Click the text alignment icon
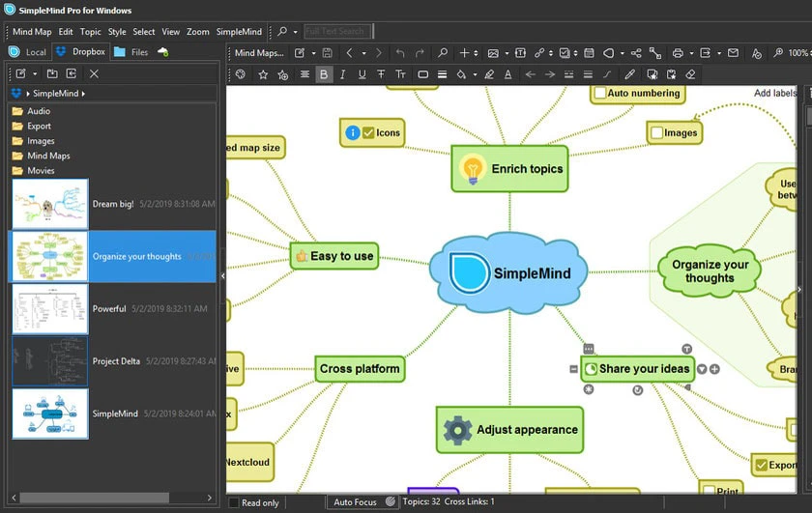Screen dimensions: 812x513 (x=304, y=74)
